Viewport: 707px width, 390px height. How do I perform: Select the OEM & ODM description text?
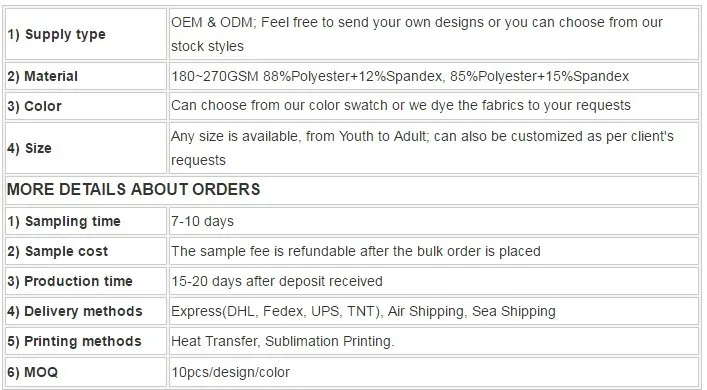coord(417,34)
